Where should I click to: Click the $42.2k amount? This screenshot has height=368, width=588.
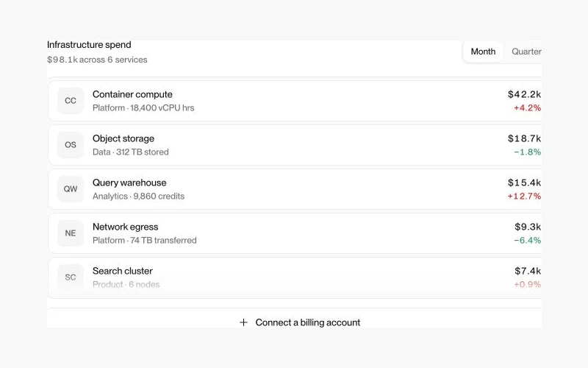(x=524, y=94)
